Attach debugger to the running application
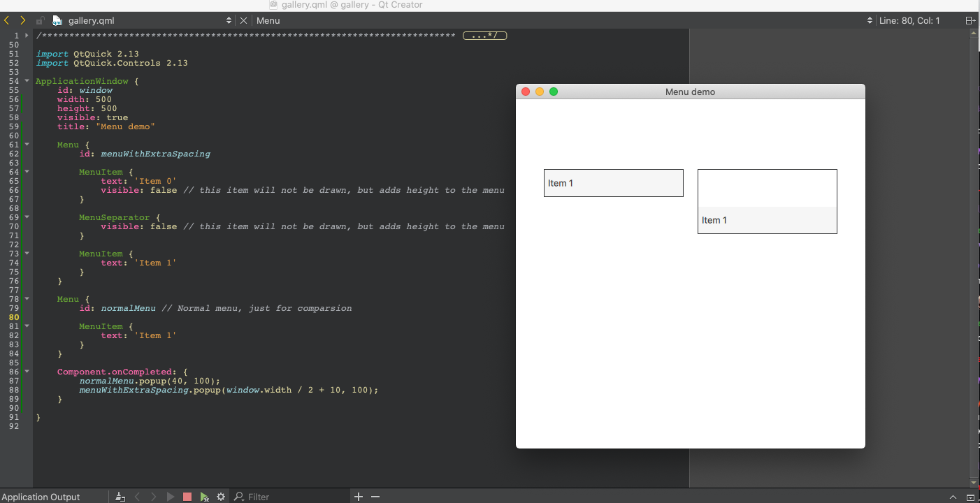This screenshot has width=980, height=503. click(204, 497)
